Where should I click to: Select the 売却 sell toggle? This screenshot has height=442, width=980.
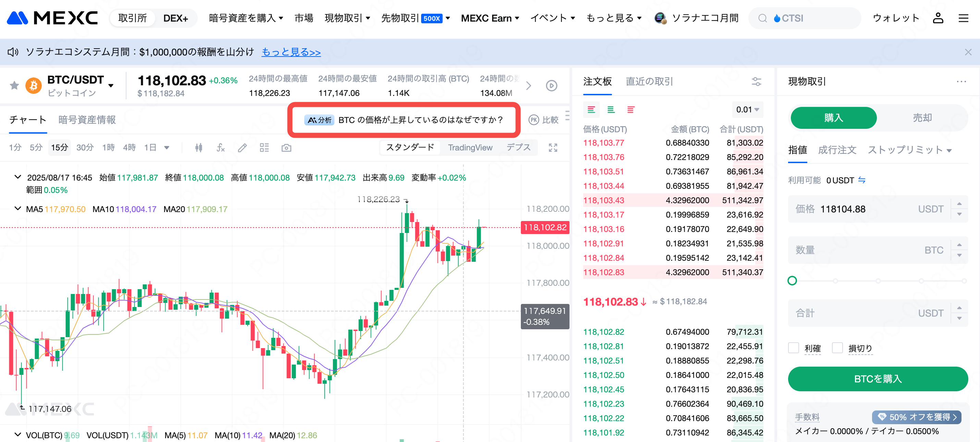coord(922,118)
